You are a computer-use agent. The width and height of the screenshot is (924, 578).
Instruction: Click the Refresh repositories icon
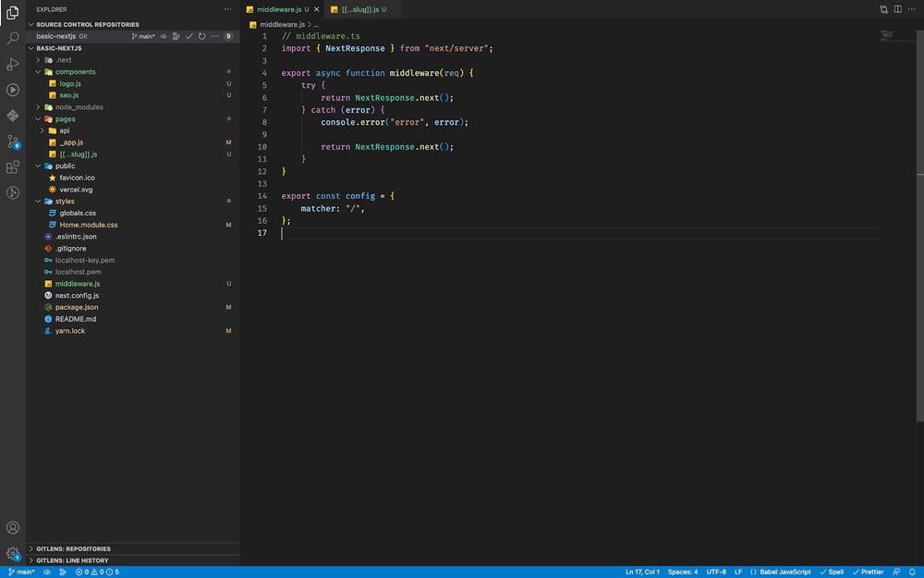(x=202, y=35)
